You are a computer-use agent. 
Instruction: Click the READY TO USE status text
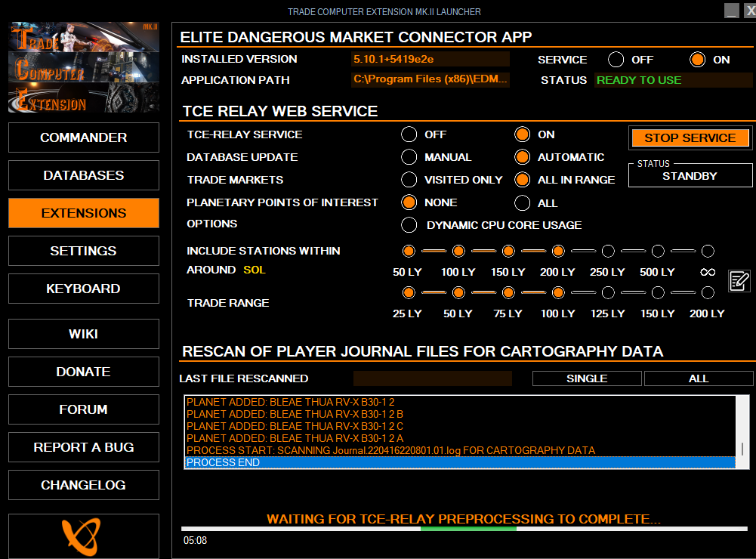click(x=639, y=80)
